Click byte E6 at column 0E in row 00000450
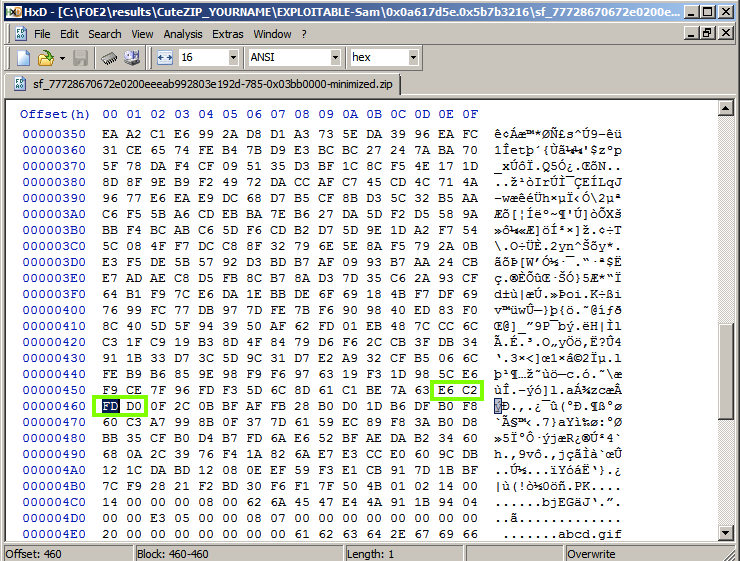Viewport: 740px width, 561px height. tap(446, 390)
